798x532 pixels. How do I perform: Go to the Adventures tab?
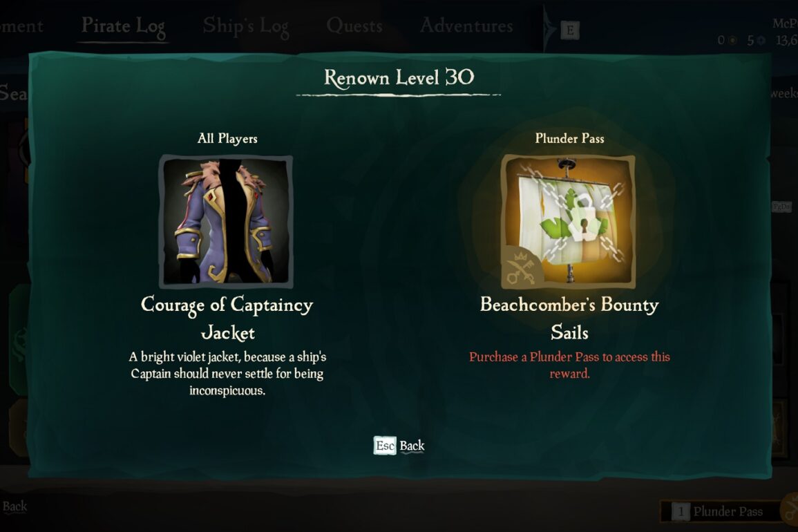click(x=466, y=25)
